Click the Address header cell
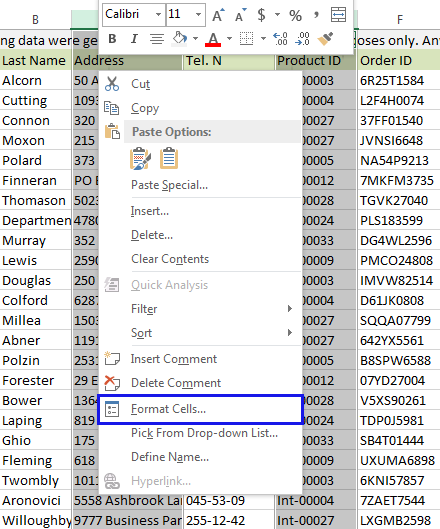 tap(128, 60)
